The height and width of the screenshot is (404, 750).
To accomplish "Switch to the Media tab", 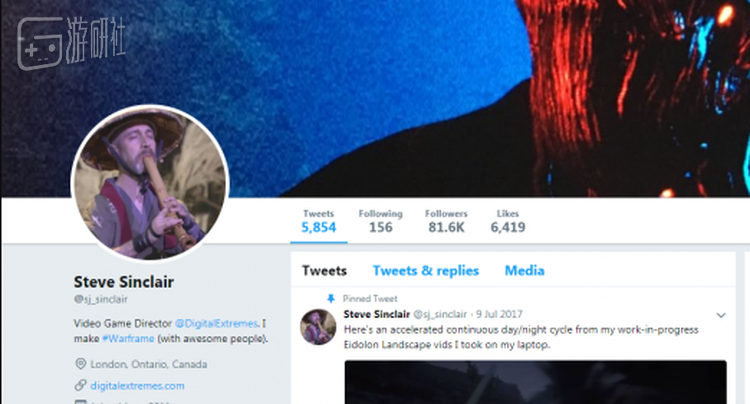I will click(524, 271).
